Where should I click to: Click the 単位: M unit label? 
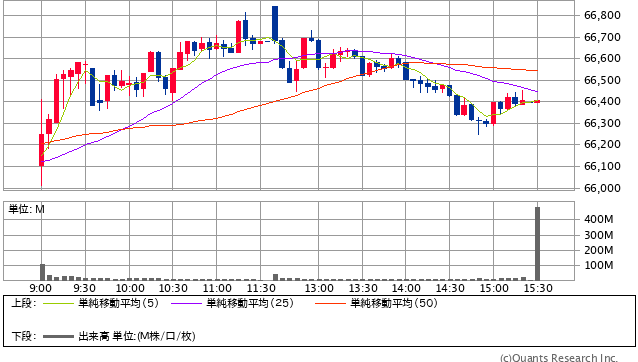click(26, 209)
